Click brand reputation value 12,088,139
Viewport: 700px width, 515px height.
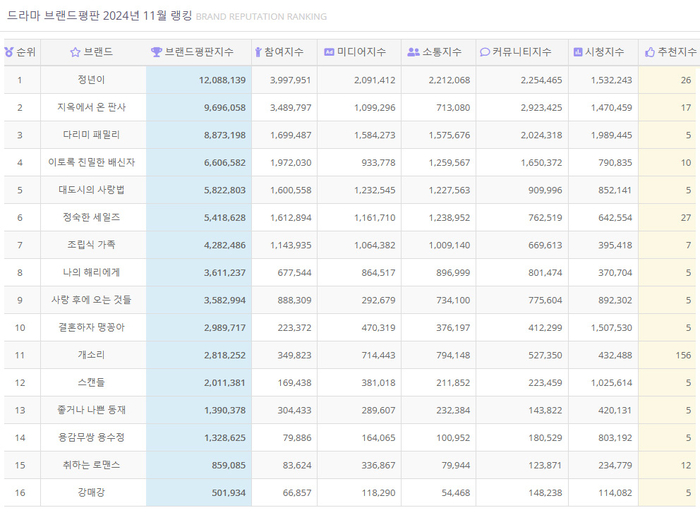click(x=222, y=80)
